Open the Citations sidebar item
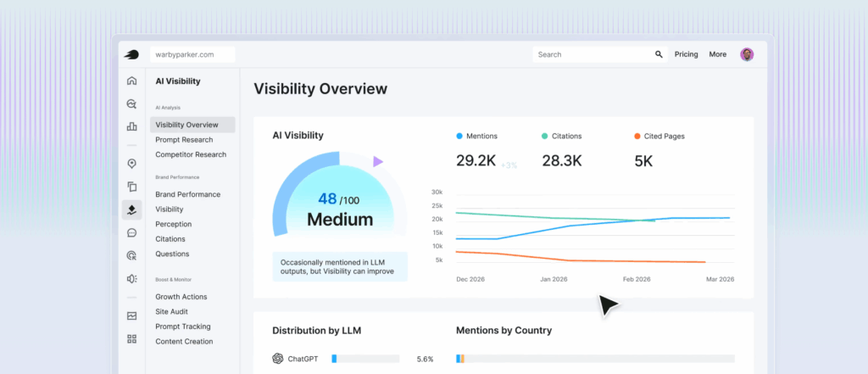868x374 pixels. [x=170, y=239]
